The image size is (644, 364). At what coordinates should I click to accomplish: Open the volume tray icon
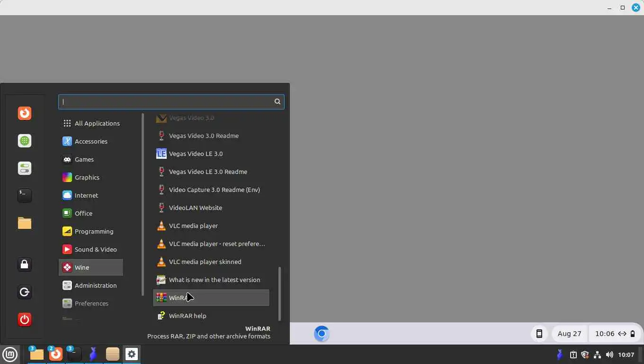(x=609, y=355)
